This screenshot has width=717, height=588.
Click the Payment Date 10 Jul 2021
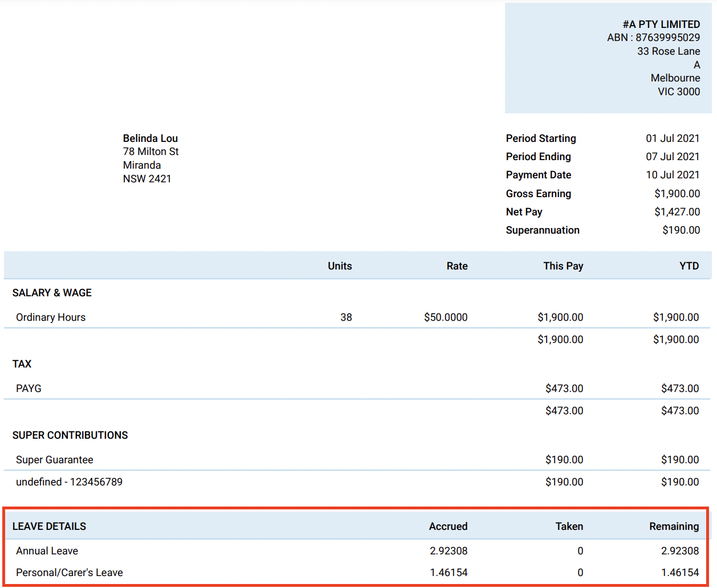[673, 174]
